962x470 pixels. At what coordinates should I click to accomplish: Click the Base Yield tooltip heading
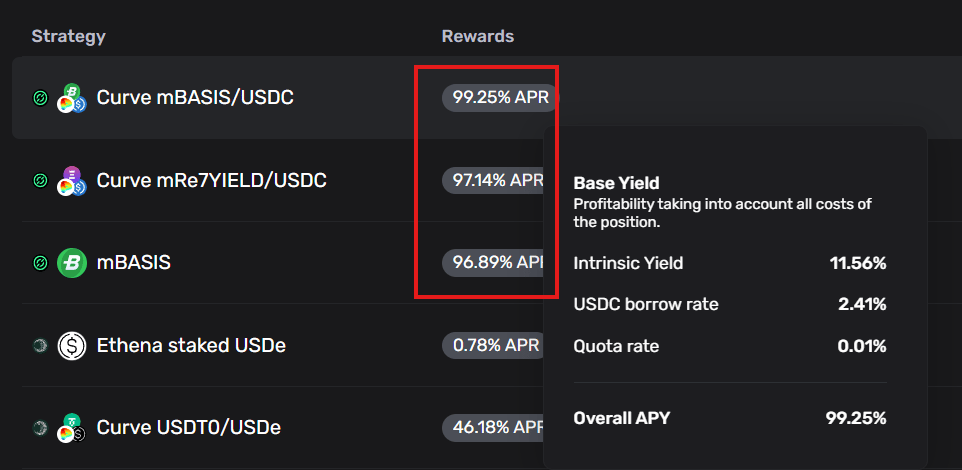pyautogui.click(x=616, y=184)
